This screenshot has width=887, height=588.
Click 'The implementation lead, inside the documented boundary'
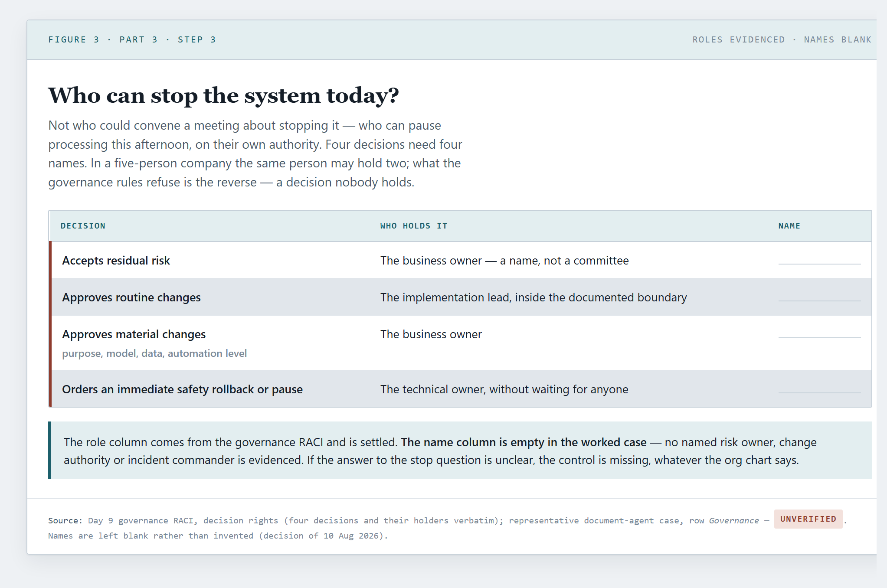pos(534,297)
